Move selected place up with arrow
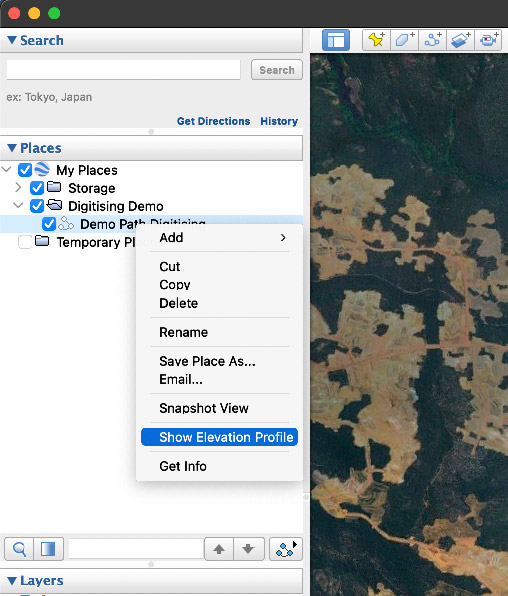 tap(219, 549)
